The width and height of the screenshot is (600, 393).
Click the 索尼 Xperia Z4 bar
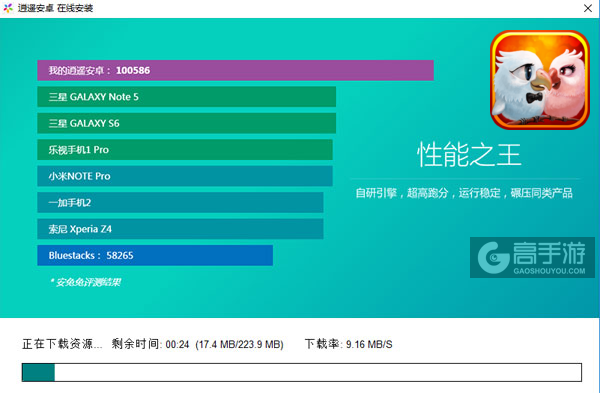tap(180, 229)
